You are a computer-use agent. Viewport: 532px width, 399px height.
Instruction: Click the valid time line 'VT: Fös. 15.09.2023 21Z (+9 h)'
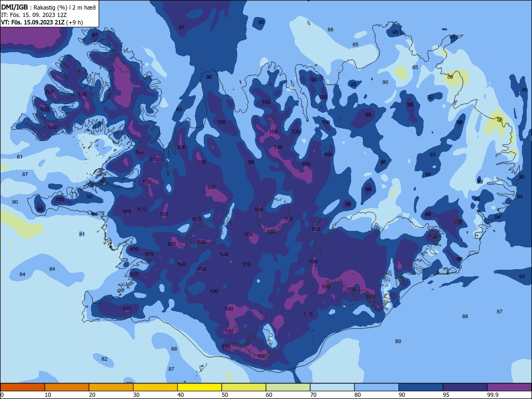[x=41, y=22]
